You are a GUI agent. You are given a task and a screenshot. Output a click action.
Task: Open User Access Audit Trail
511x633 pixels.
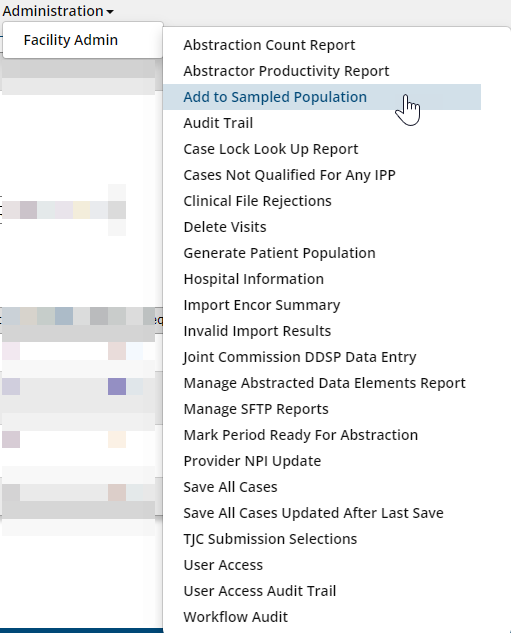click(260, 591)
